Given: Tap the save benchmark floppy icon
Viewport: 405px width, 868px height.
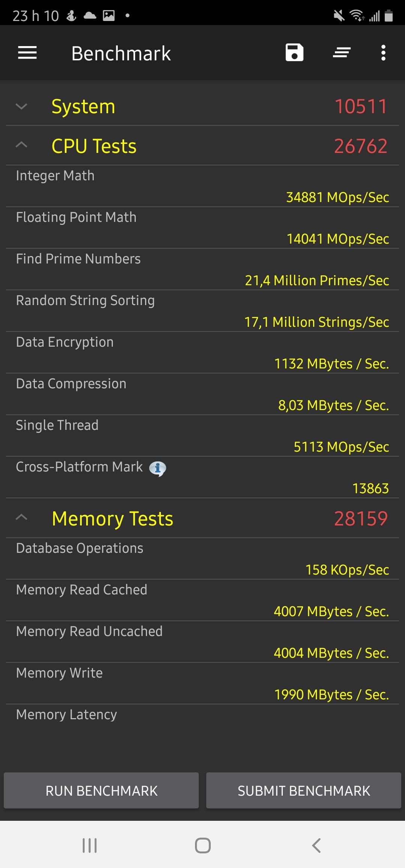Looking at the screenshot, I should (294, 52).
